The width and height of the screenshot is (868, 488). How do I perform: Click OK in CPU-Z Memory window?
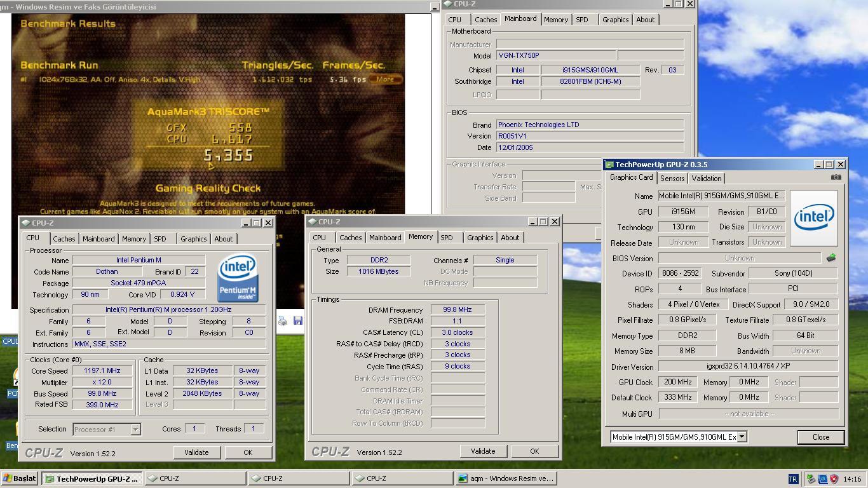tap(534, 451)
